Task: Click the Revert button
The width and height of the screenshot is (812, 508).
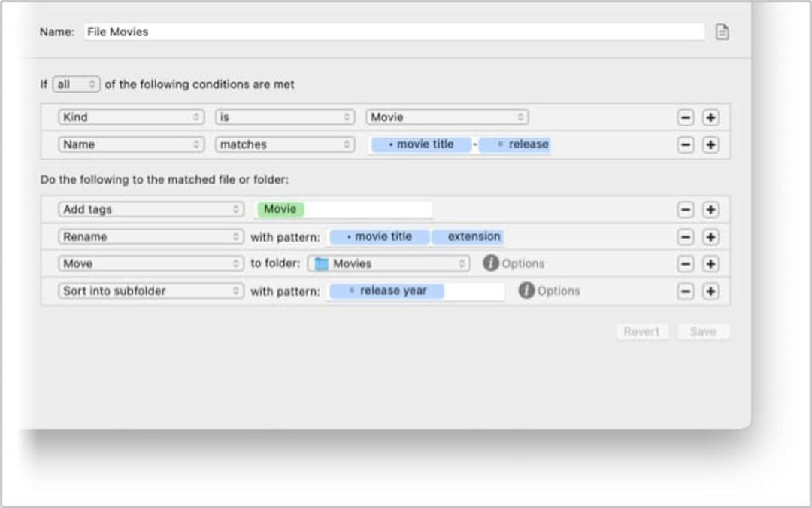Action: pos(641,331)
